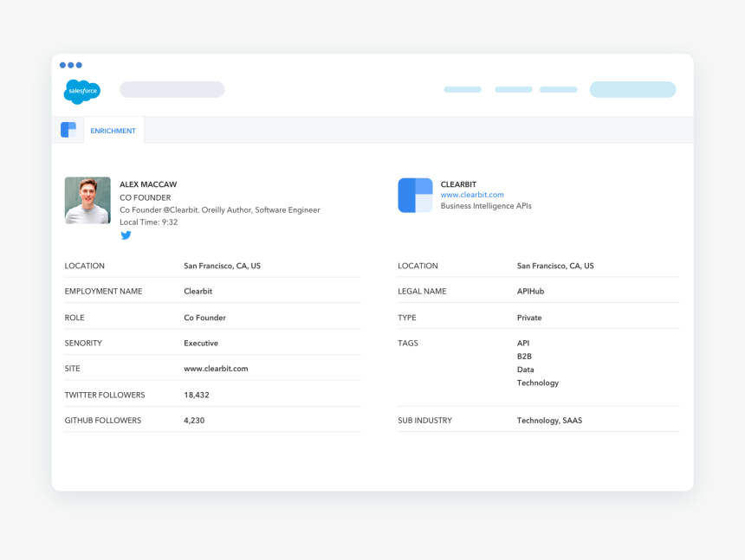Click the ALEX MACCAW name heading
Viewport: 745px width, 560px height.
pyautogui.click(x=148, y=184)
